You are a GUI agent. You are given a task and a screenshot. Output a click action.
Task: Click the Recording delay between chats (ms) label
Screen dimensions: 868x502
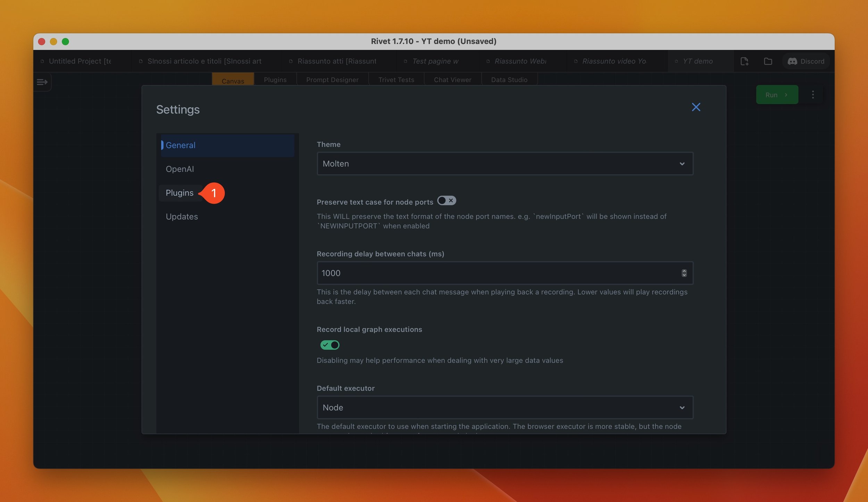[380, 254]
